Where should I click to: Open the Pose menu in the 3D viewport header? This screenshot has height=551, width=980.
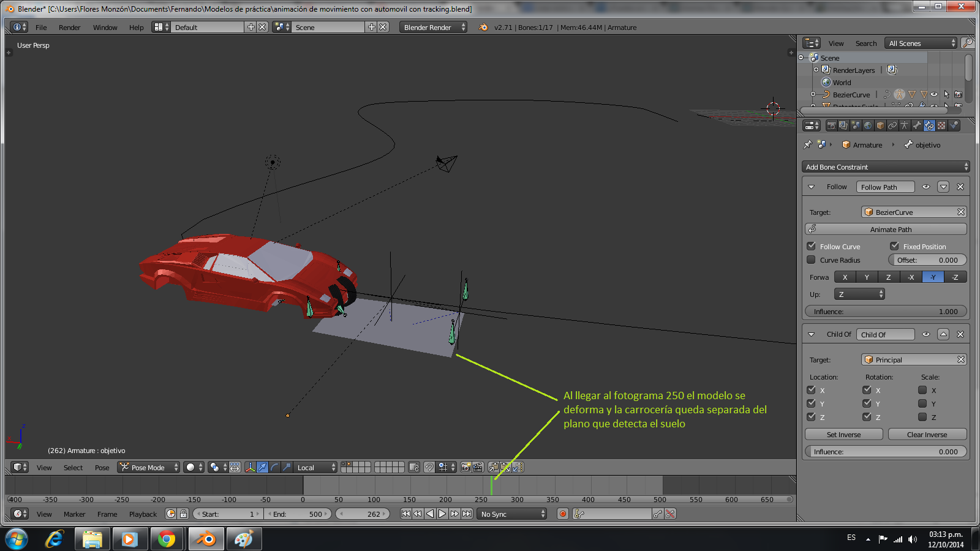[x=102, y=468]
